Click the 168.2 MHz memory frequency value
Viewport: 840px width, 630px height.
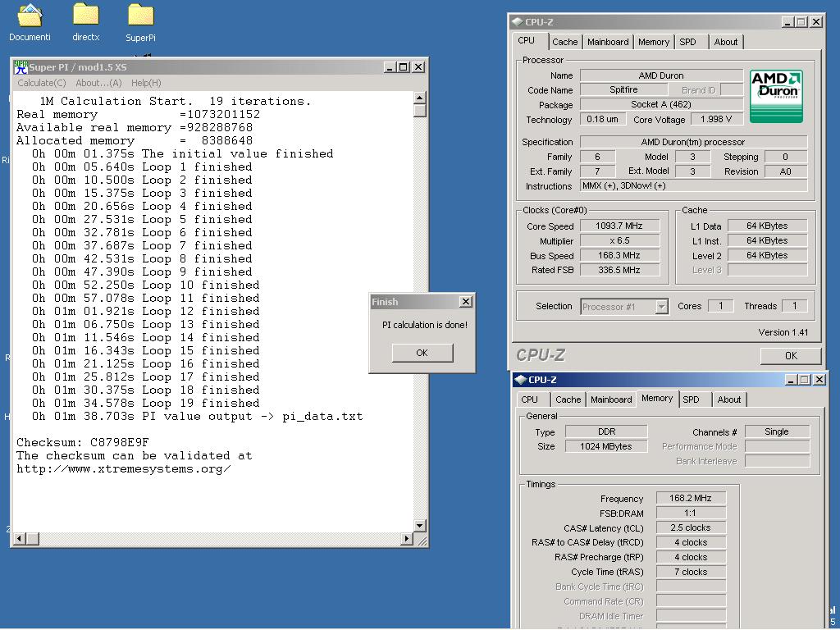coord(691,498)
